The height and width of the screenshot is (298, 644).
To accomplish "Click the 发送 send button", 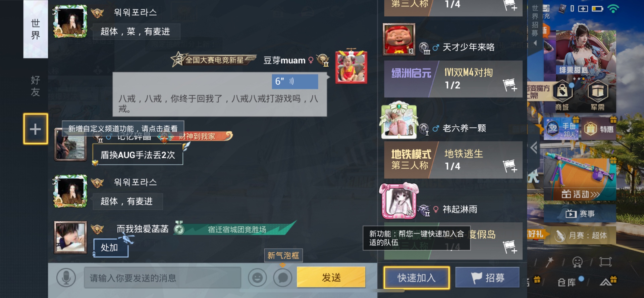I will pyautogui.click(x=331, y=277).
